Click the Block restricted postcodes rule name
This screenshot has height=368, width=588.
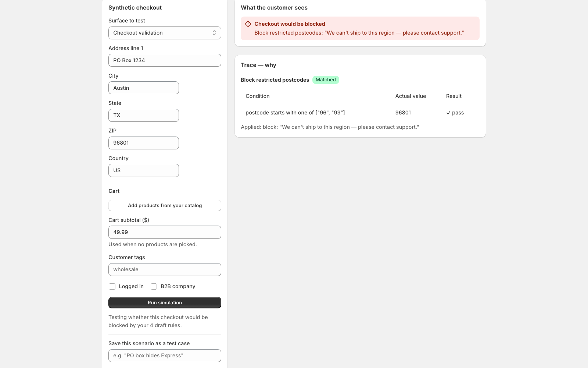click(275, 80)
